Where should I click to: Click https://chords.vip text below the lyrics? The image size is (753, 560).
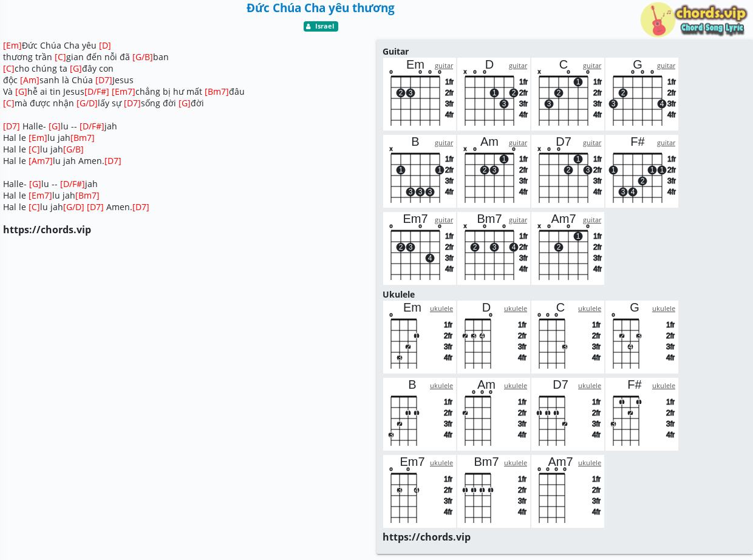[47, 230]
